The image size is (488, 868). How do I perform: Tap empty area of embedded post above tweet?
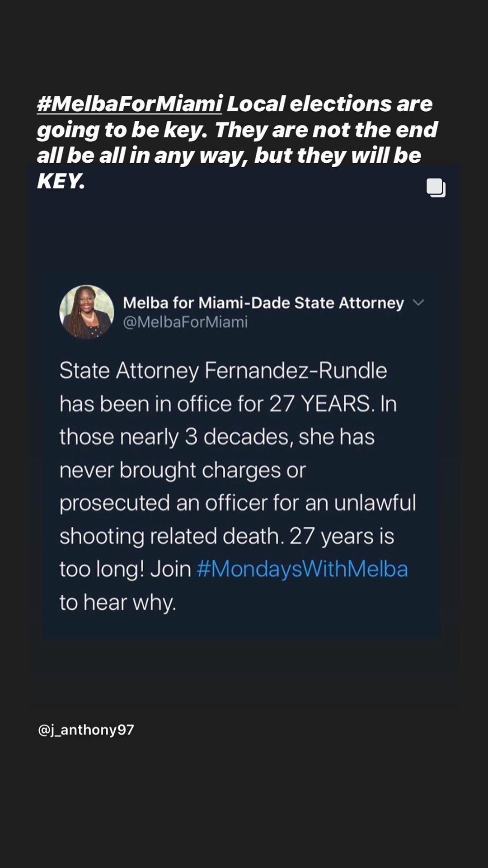(x=244, y=231)
